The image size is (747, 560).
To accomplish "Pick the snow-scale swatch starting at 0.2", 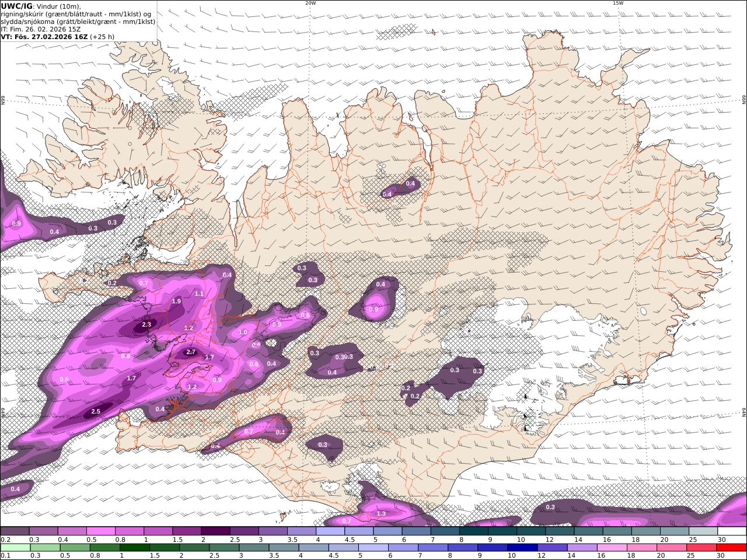I will pyautogui.click(x=15, y=531).
